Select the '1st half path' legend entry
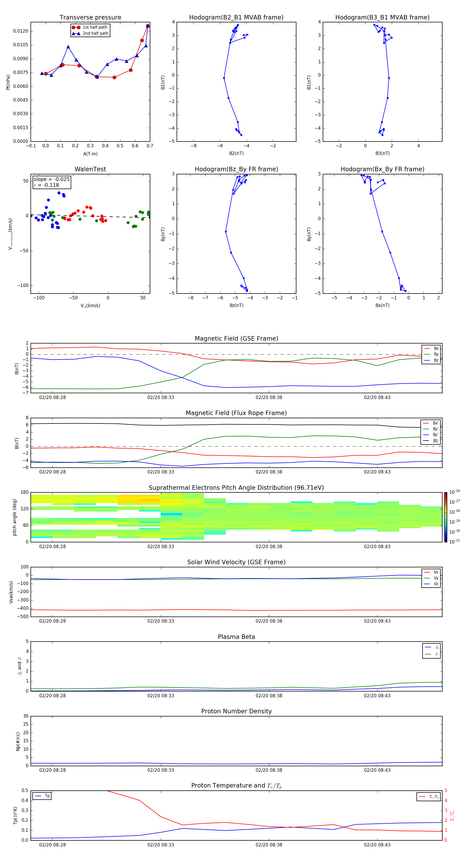Image resolution: width=473 pixels, height=868 pixels. 90,27
